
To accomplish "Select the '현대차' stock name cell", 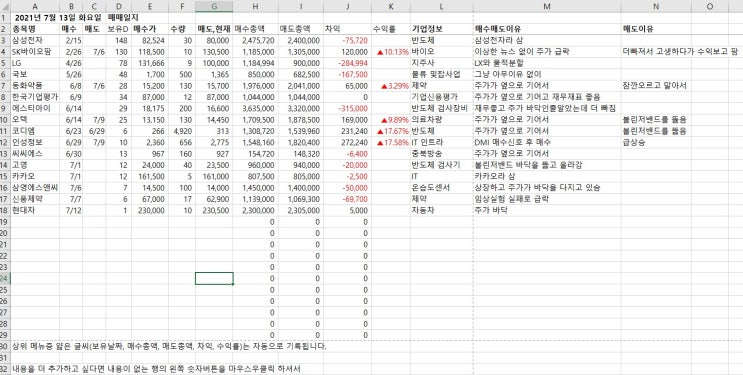I will point(35,210).
